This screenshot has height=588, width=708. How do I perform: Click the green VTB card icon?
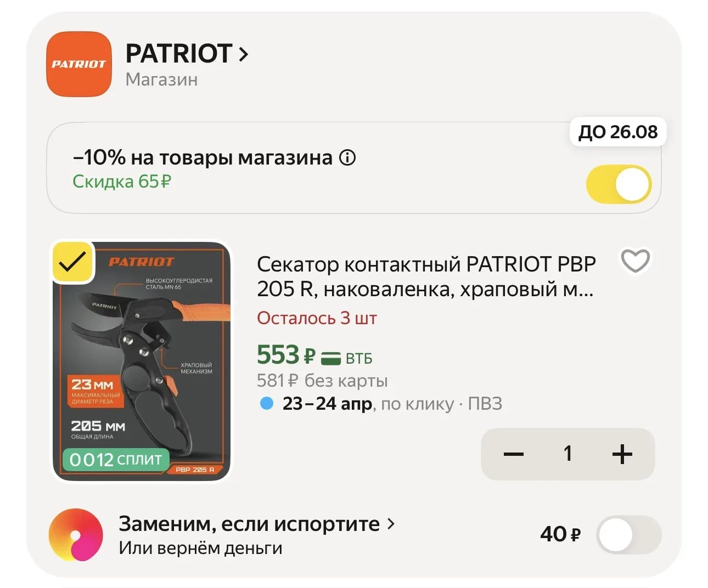[x=330, y=358]
